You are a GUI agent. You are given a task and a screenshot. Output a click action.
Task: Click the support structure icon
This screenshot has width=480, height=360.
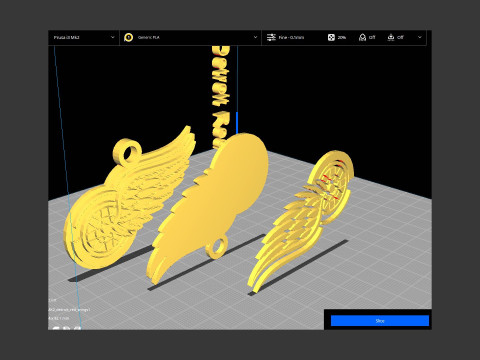(x=362, y=37)
